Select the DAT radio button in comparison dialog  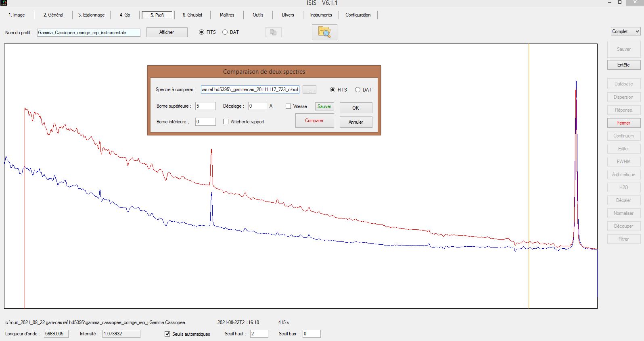click(x=358, y=90)
